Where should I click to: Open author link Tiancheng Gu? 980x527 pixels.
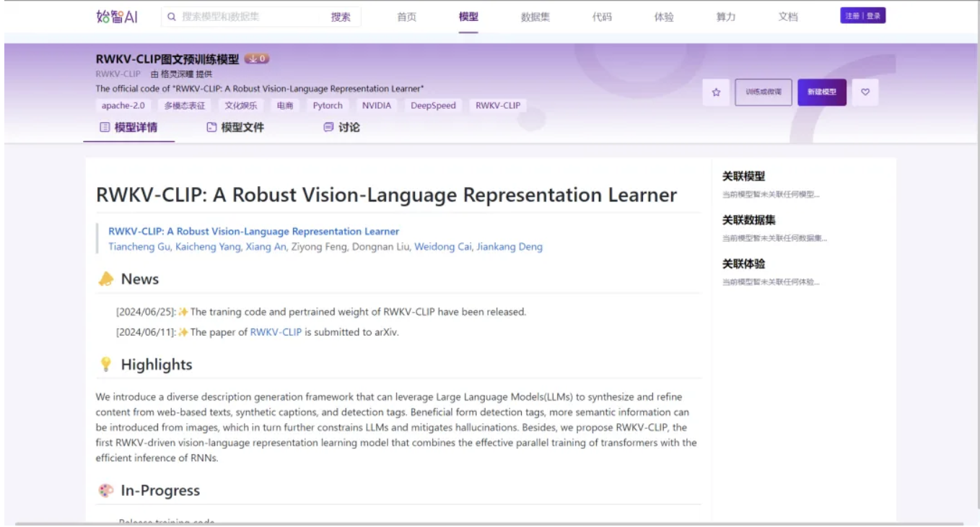tap(139, 247)
